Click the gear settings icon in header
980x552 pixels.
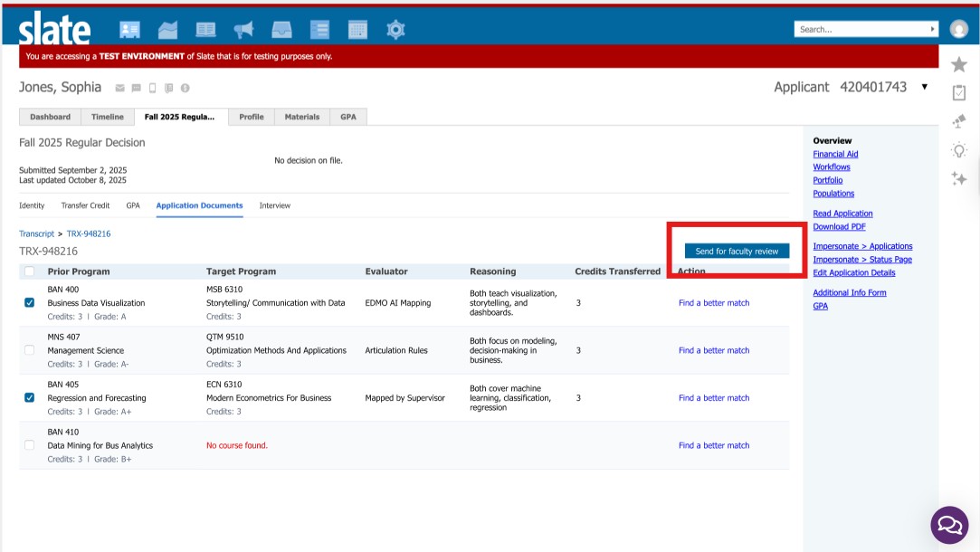click(395, 30)
